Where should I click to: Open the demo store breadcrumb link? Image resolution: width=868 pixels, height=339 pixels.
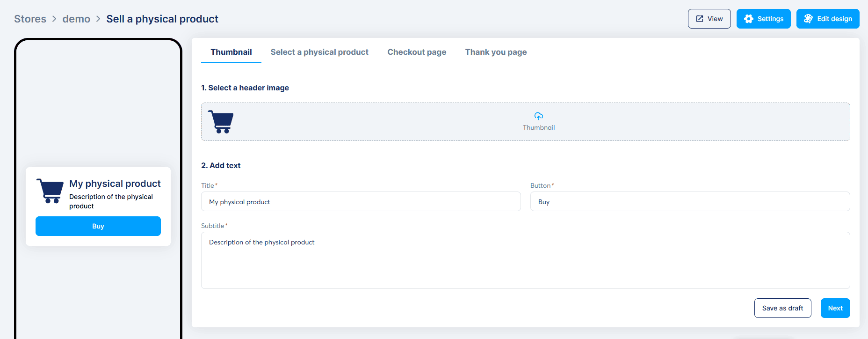point(76,19)
